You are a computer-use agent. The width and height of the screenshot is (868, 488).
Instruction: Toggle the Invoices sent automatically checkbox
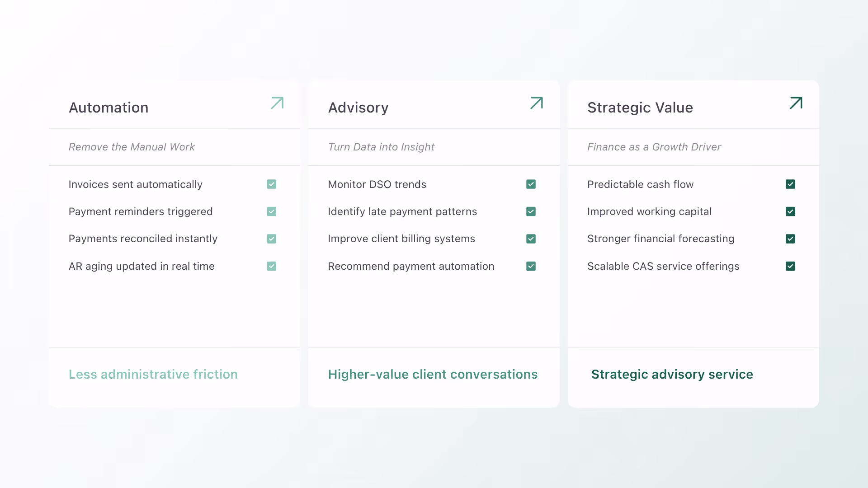click(272, 184)
